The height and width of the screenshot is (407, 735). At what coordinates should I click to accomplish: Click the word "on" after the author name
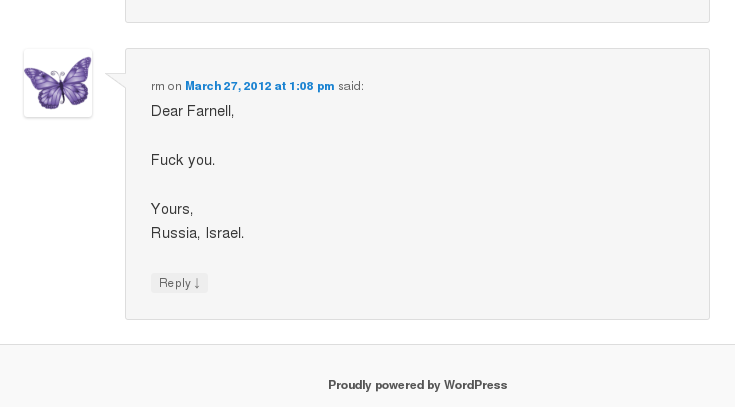coord(175,86)
